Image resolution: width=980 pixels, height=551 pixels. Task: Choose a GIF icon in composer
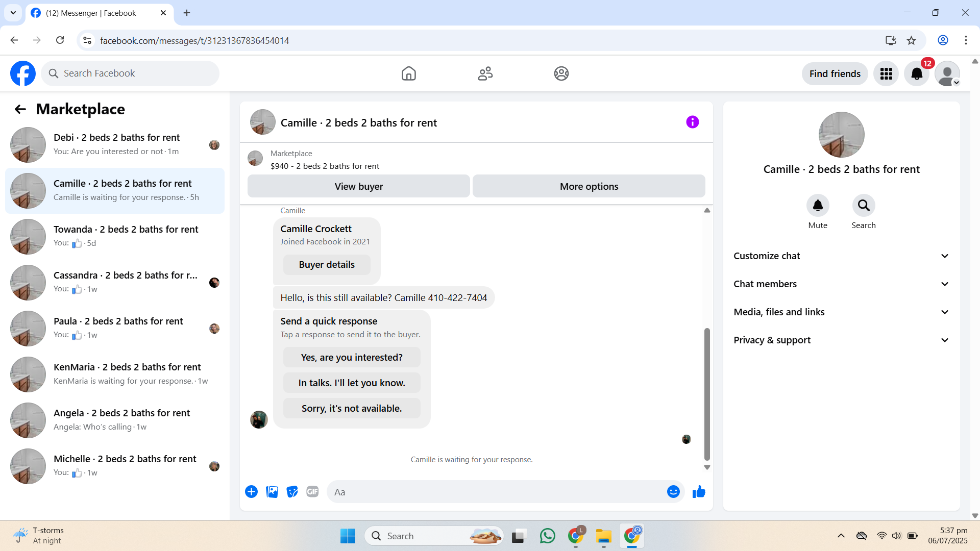[x=312, y=491]
